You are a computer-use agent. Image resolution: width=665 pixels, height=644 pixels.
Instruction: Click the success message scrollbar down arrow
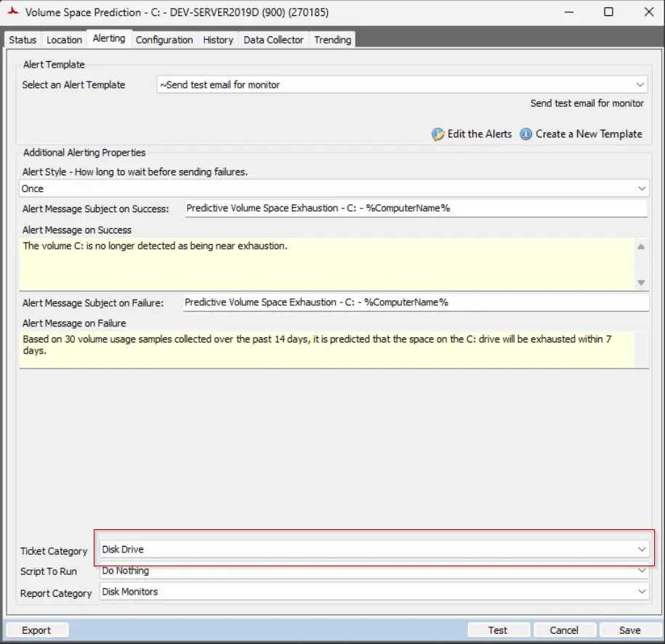(x=641, y=283)
